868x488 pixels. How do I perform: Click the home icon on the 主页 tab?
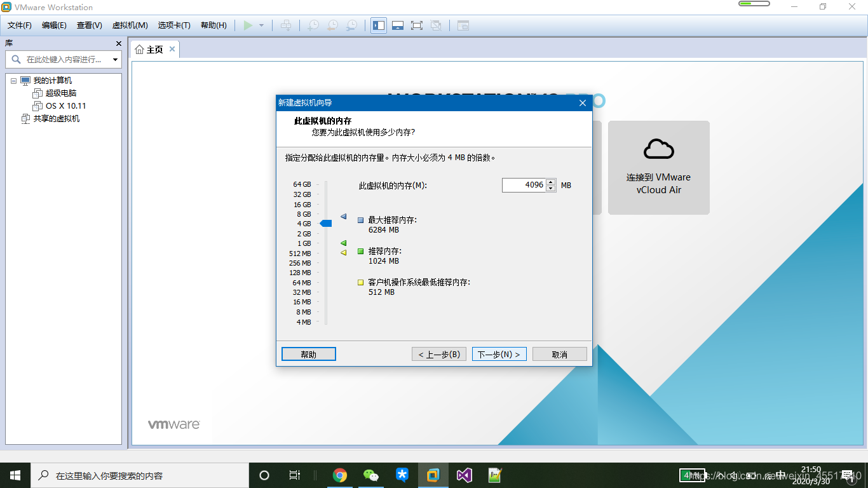pos(139,50)
